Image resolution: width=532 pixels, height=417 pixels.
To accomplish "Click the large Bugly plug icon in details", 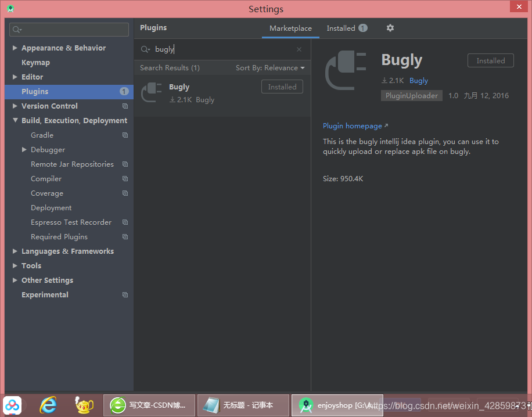I will [346, 70].
